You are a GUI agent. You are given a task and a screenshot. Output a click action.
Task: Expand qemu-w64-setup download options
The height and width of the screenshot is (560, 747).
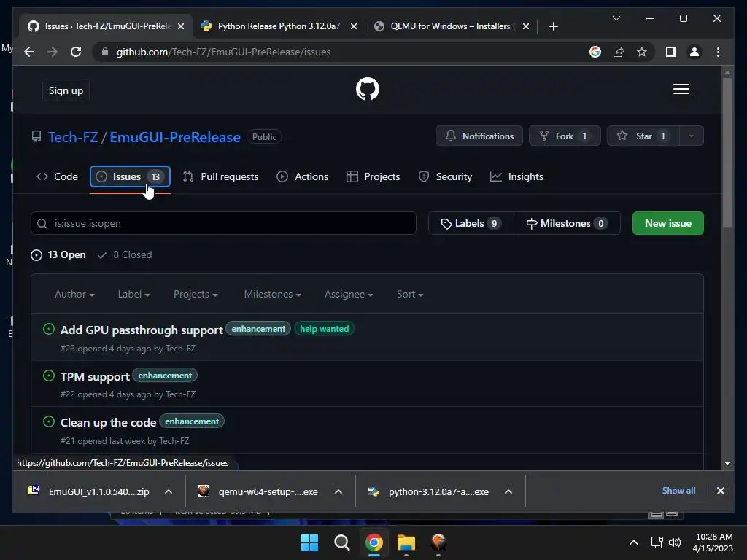(x=338, y=491)
